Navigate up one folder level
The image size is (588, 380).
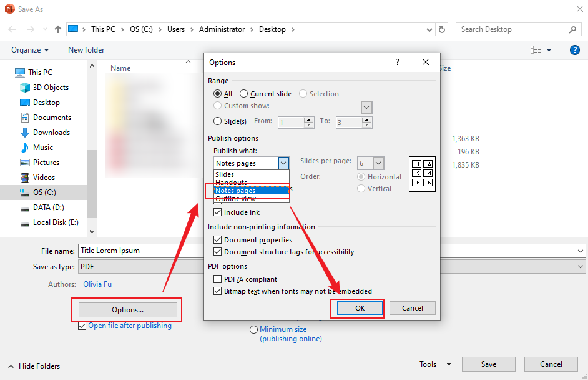57,29
